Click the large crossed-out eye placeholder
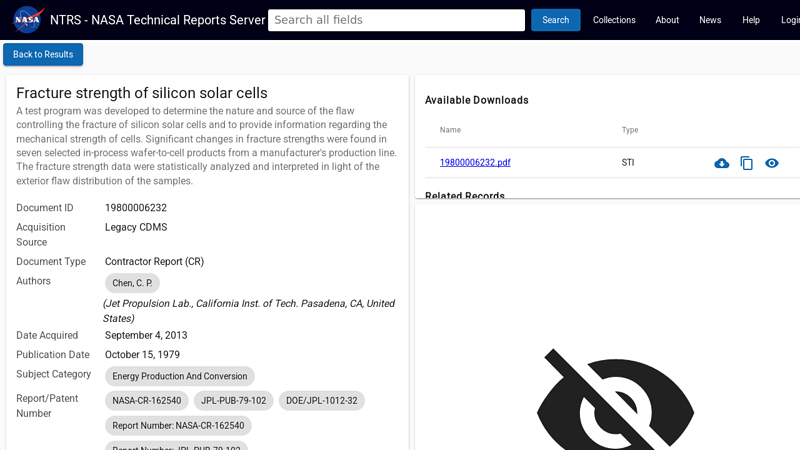The width and height of the screenshot is (800, 450). tap(615, 399)
